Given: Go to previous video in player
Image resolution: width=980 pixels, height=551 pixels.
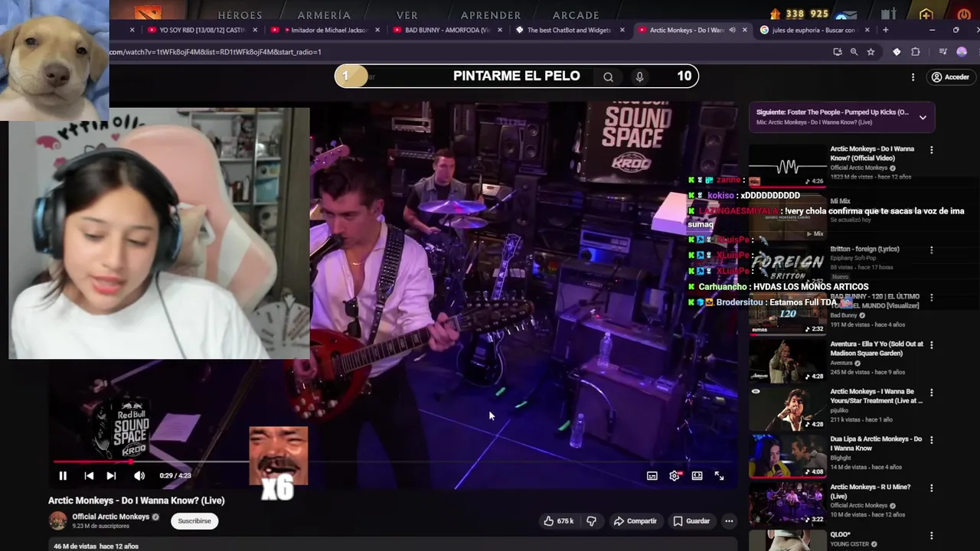Looking at the screenshot, I should [89, 476].
